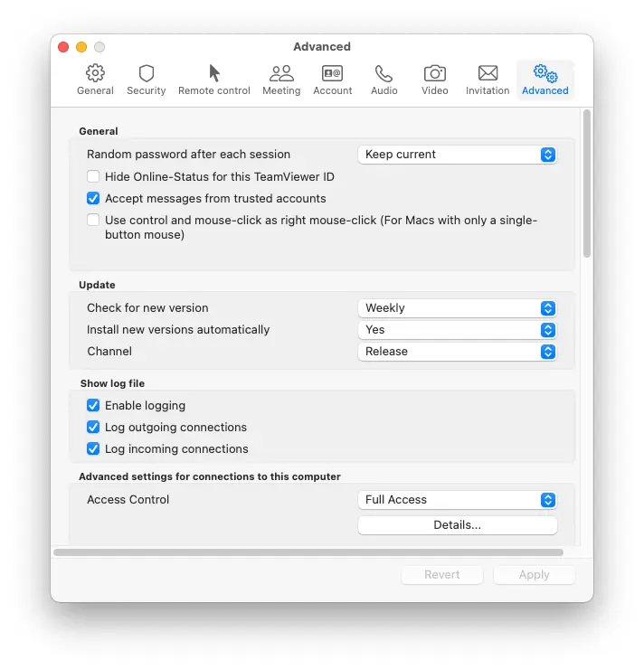Select the Audio phone icon tab
Image resolution: width=644 pixels, height=669 pixels.
point(384,80)
